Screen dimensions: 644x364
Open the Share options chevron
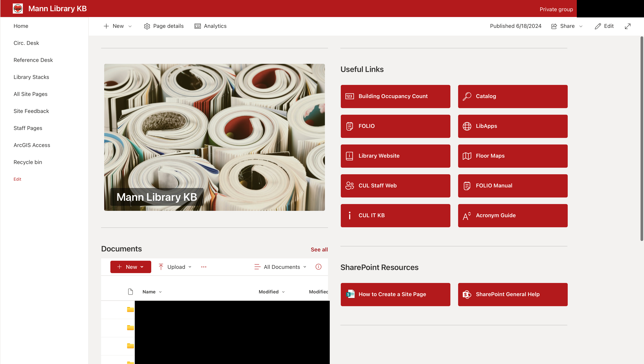pos(581,26)
